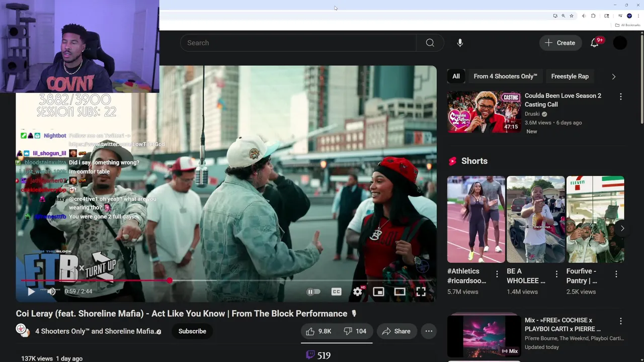
Task: Open the notifications bell with 9+ badge
Action: coord(595,43)
